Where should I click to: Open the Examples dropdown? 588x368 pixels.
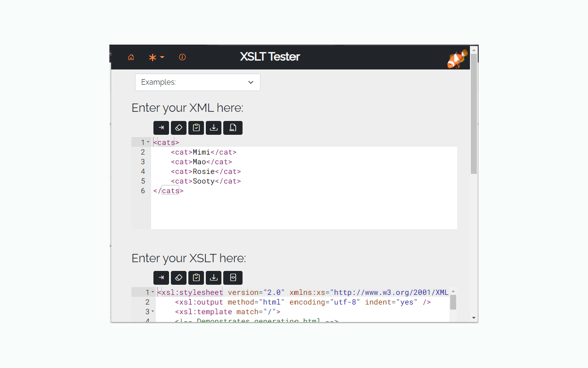(198, 82)
